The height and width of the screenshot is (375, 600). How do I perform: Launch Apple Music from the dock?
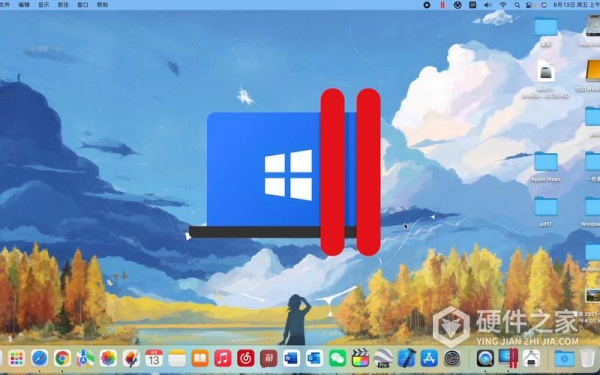click(223, 359)
